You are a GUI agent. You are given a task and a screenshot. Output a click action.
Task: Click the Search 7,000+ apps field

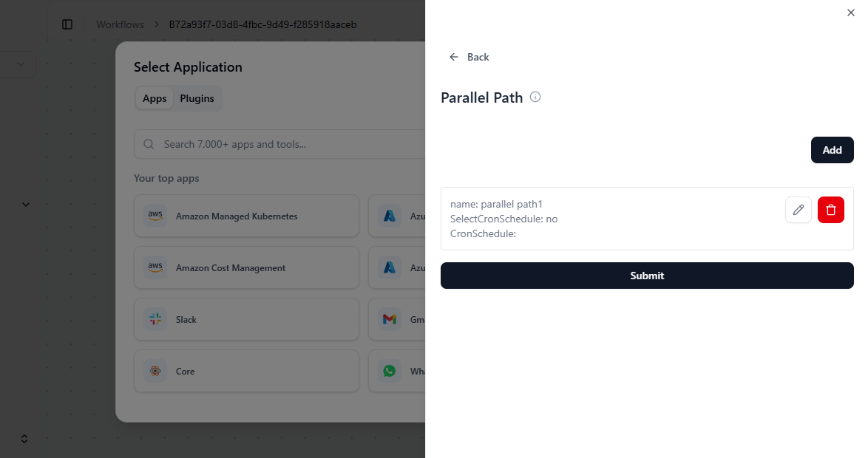(x=288, y=144)
